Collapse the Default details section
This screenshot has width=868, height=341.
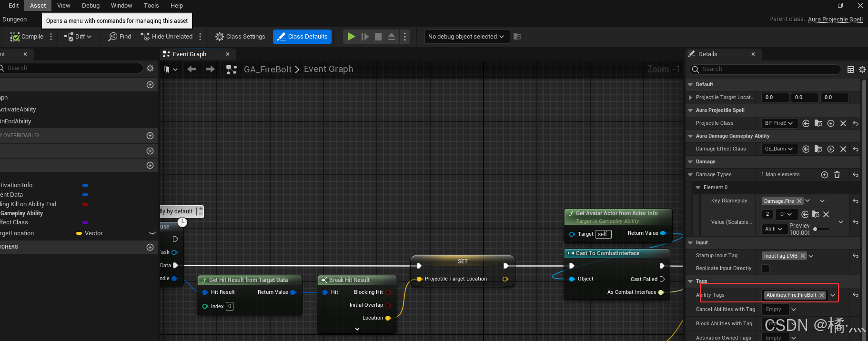pos(690,85)
